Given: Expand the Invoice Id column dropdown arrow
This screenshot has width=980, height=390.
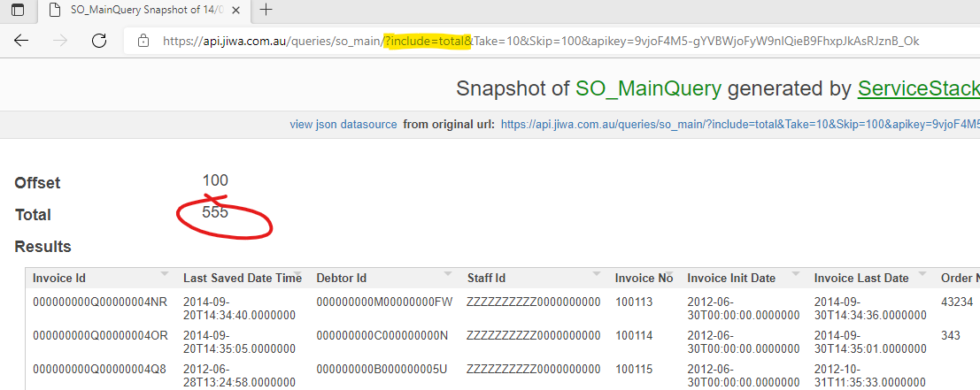Looking at the screenshot, I should tap(164, 273).
